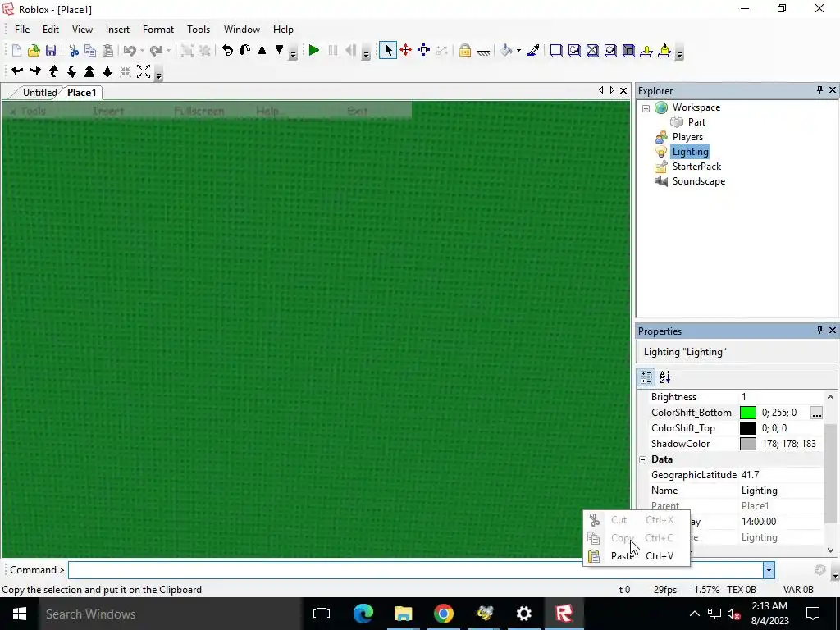Click the green ColorShift_Bottom color swatch

click(748, 413)
